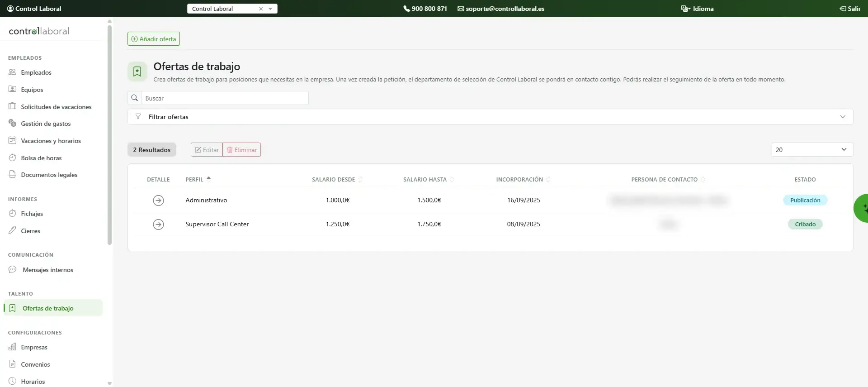The height and width of the screenshot is (387, 868).
Task: Click the search magnifier icon
Action: coord(135,98)
